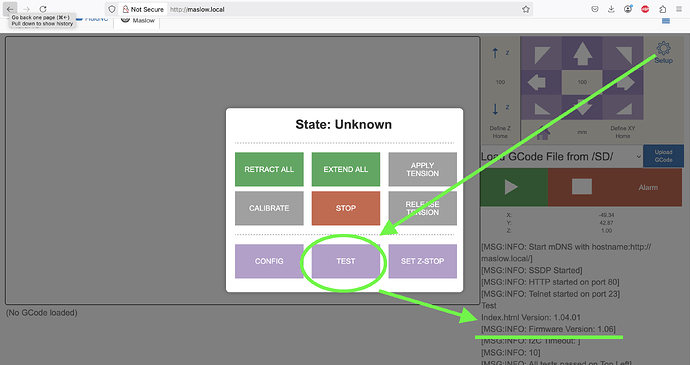Click the RELEASE TENSION button

pos(422,208)
